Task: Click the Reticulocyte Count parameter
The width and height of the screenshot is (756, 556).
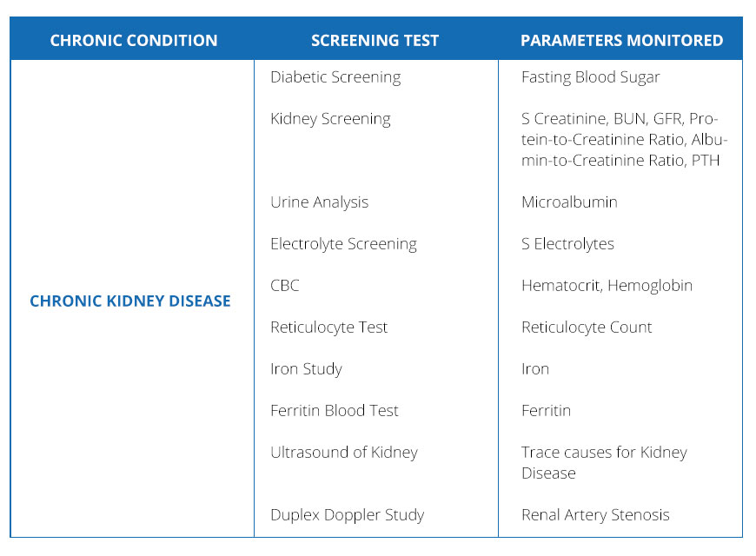Action: 587,327
